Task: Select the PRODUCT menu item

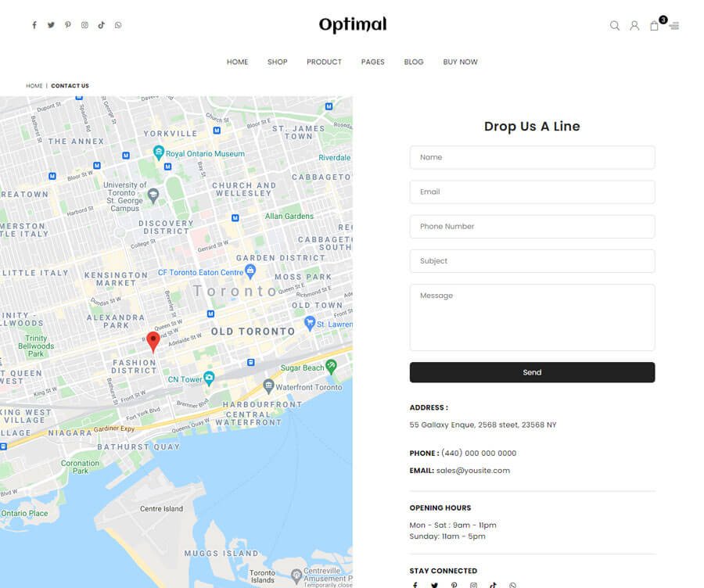Action: pyautogui.click(x=324, y=62)
